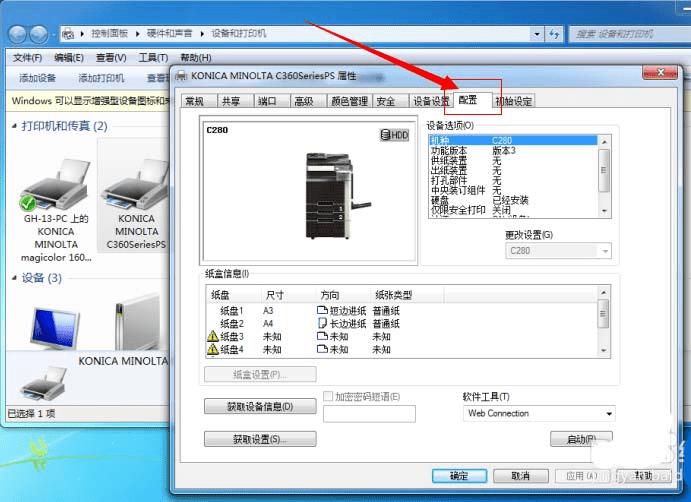Expand the 硬件和声音 breadcrumb arrow
This screenshot has height=502, width=691.
[x=202, y=33]
